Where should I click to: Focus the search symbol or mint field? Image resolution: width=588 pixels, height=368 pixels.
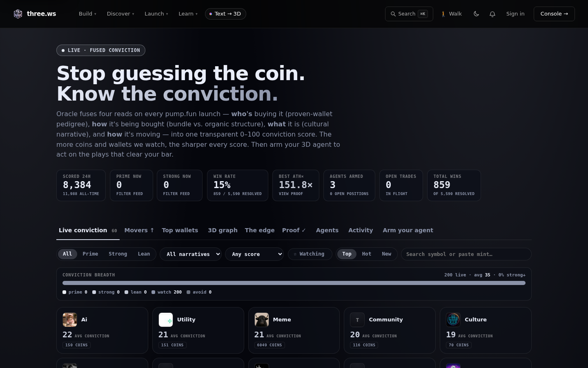tap(466, 254)
